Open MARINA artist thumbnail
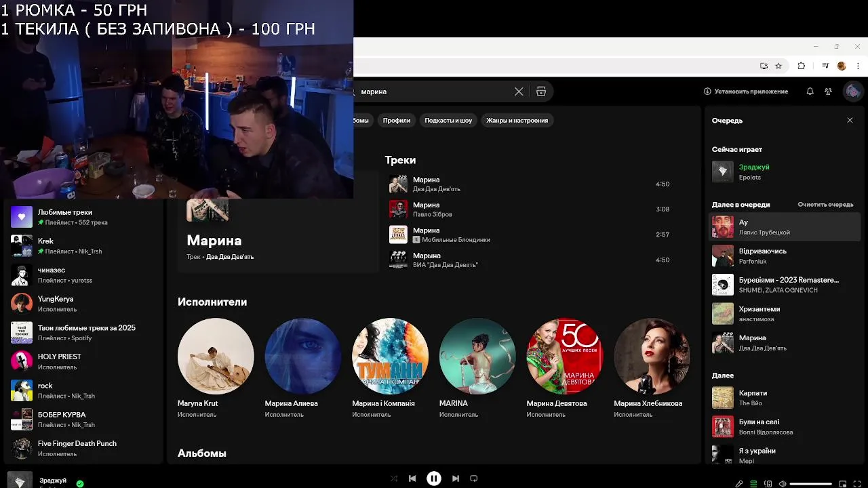 [x=477, y=357]
